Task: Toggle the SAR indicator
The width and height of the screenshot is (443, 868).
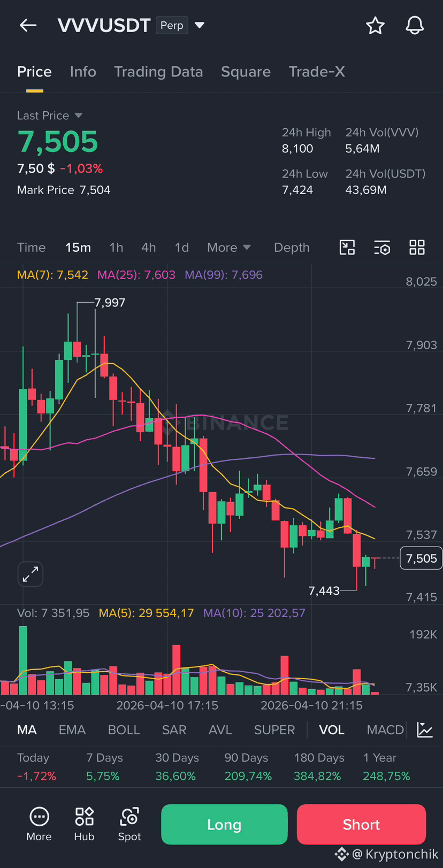Action: (174, 730)
